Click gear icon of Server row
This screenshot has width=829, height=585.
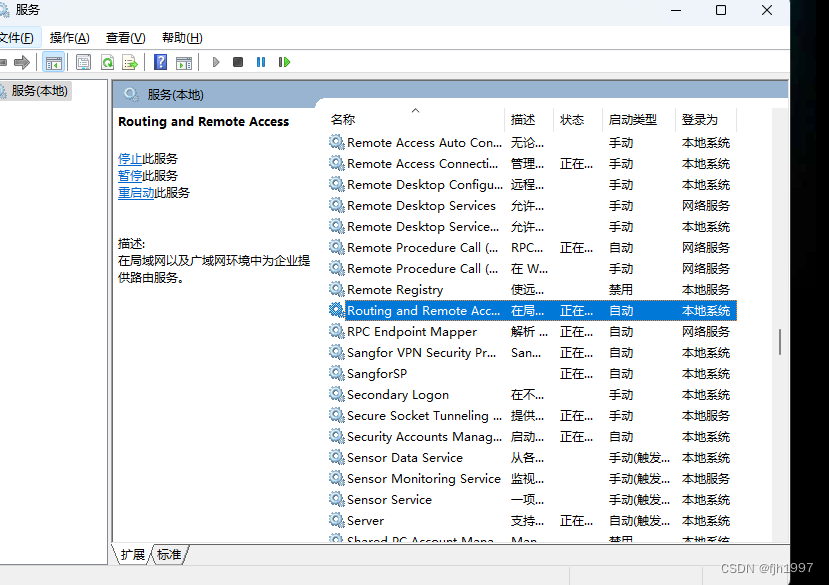(x=336, y=520)
